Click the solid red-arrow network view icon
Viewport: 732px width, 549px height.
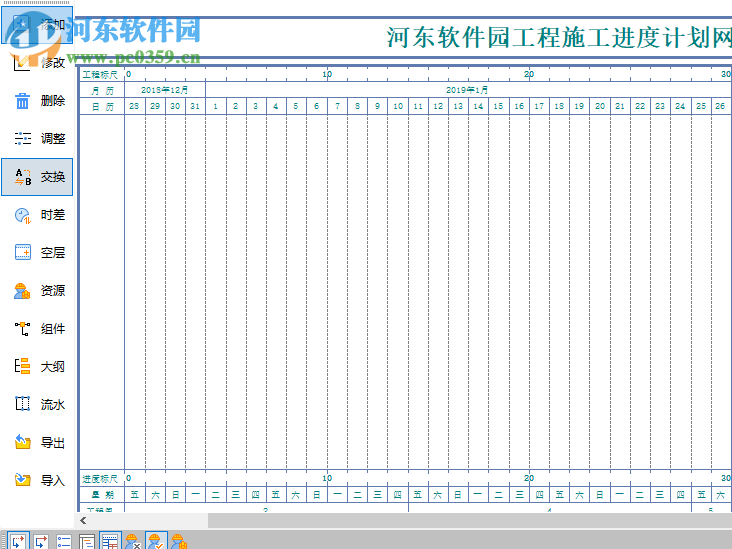pyautogui.click(x=41, y=541)
